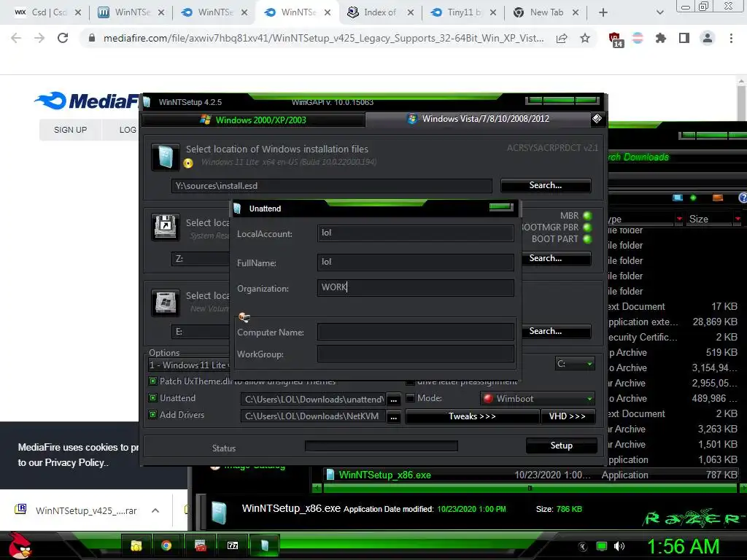Click the BOOT PART green status light
The width and height of the screenshot is (747, 560).
point(587,239)
